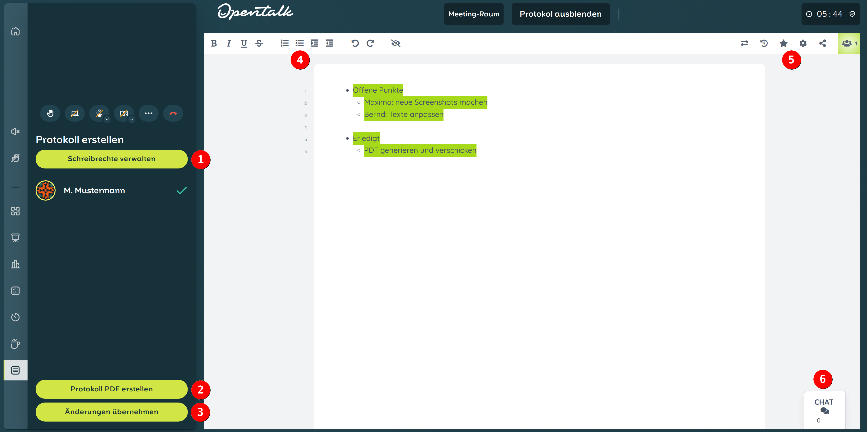Apply bullet list formatting to protocol text
Viewport: 868px width, 432px height.
pos(299,43)
